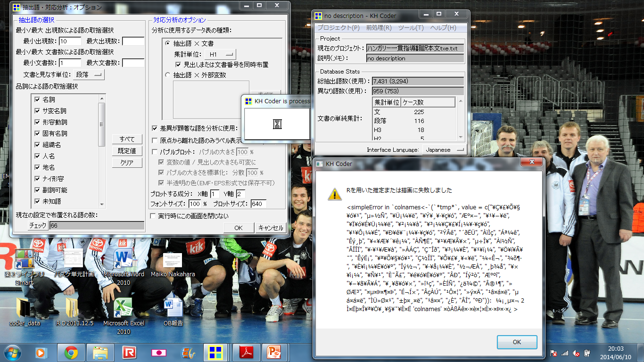Select the 抽出語 × 外部変数 radio option
The image size is (644, 362).
tap(167, 74)
